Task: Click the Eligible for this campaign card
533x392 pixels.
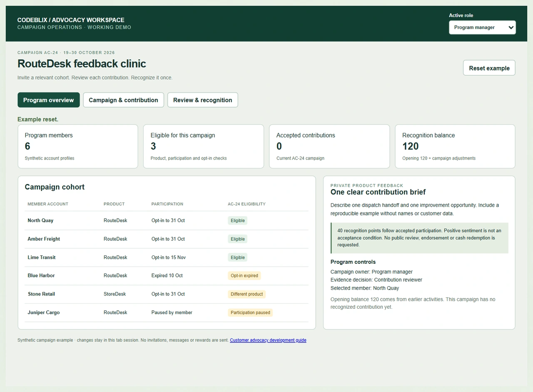Action: coord(204,147)
